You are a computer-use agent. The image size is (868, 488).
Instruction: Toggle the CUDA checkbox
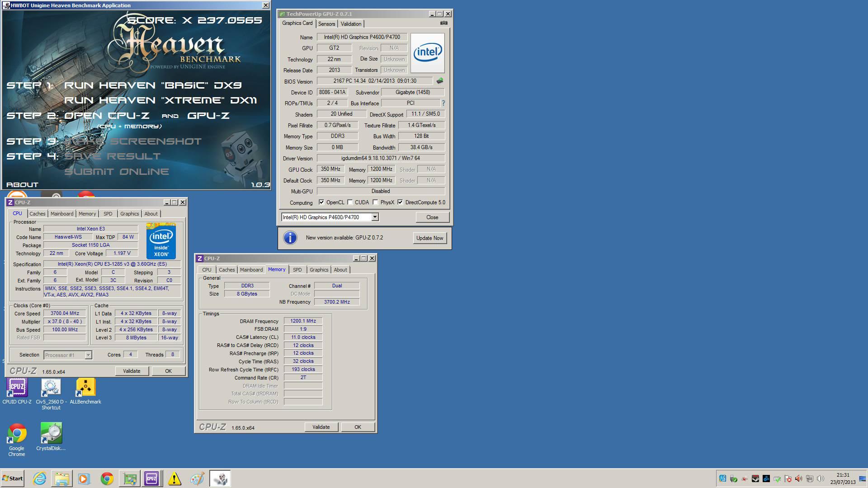point(350,202)
